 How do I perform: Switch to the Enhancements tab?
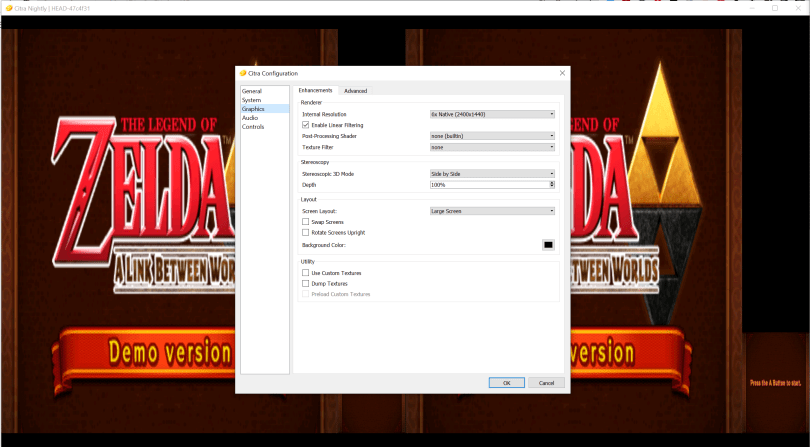pos(315,90)
